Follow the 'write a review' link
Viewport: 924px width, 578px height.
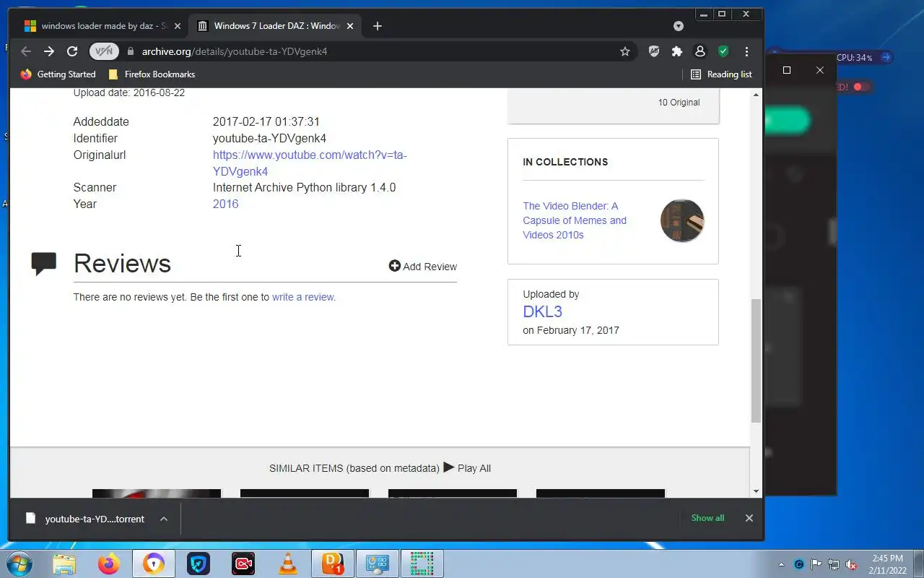[x=304, y=297]
